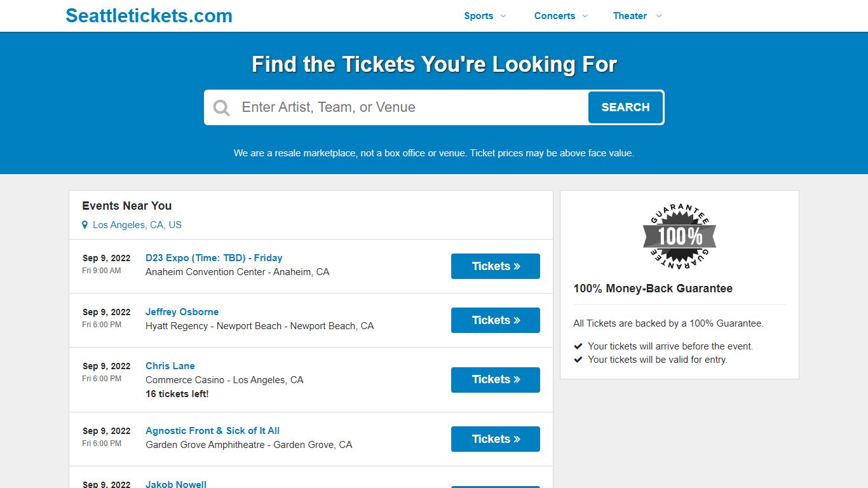The width and height of the screenshot is (868, 488).
Task: Get Tickets for Chris Lane
Action: 496,380
